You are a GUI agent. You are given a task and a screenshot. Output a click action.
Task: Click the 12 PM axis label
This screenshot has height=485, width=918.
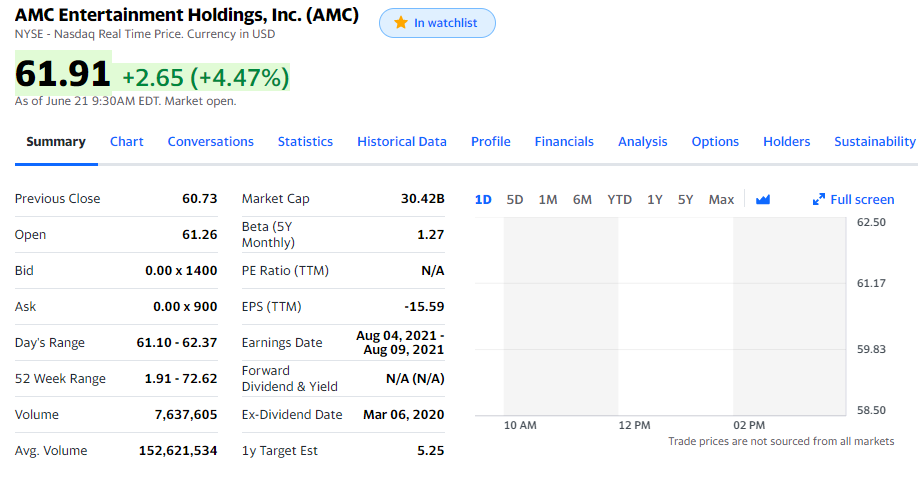point(634,425)
